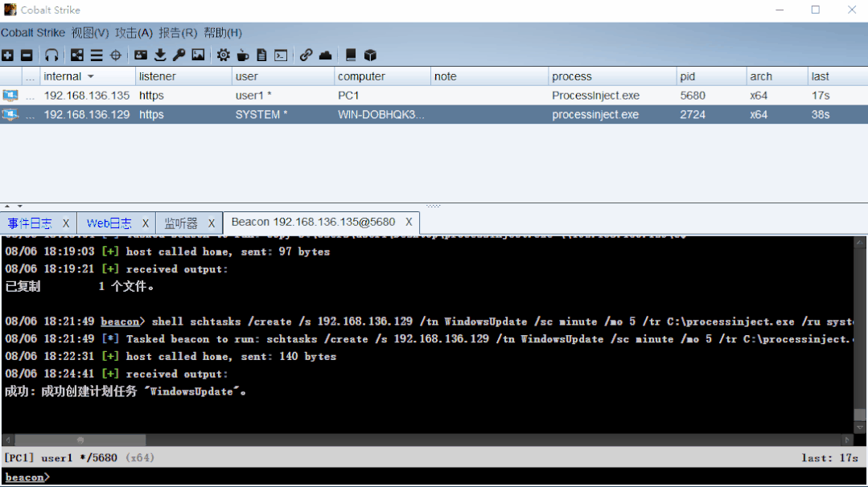Click the WIN-DOBHQK3... computer cell
The height and width of the screenshot is (487, 868).
381,114
